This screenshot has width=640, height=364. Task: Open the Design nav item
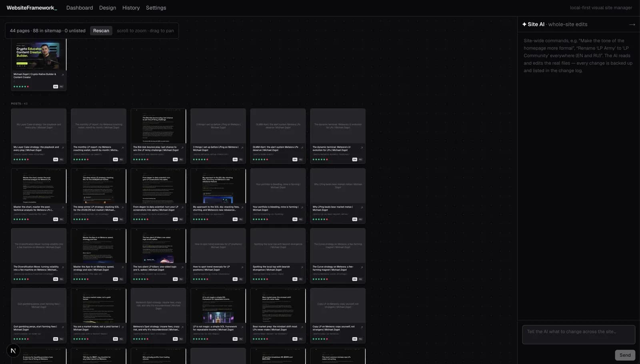point(108,8)
